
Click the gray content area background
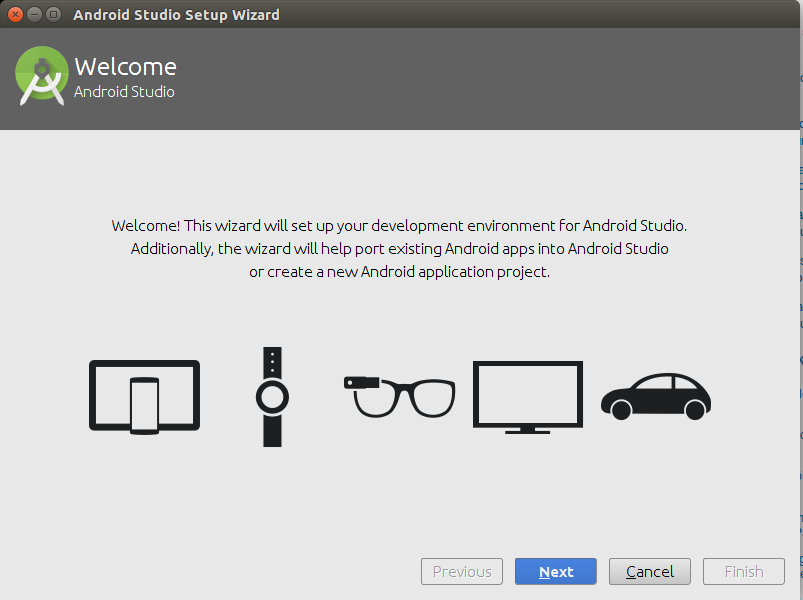(x=400, y=490)
